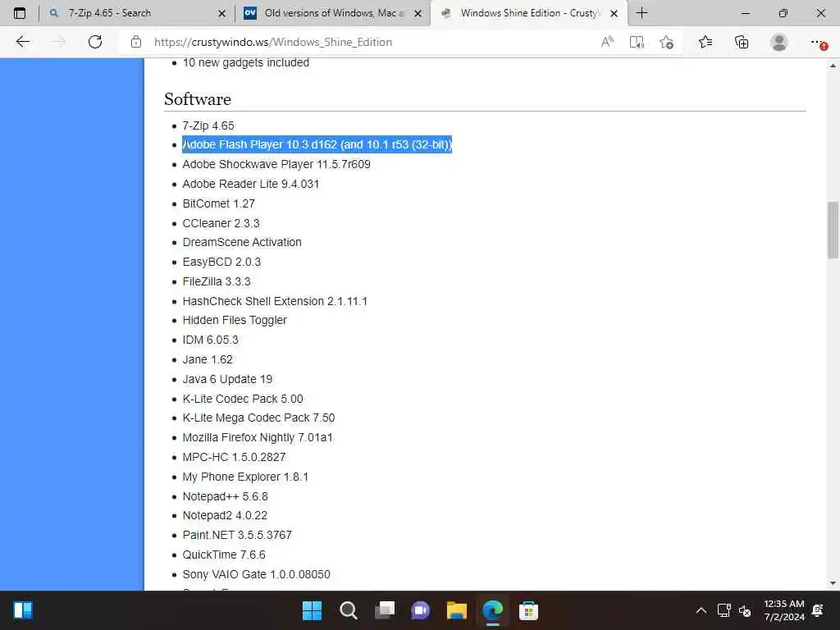
Task: Click Mozilla Firefox Nightly 7.01a1 entry
Action: point(258,438)
